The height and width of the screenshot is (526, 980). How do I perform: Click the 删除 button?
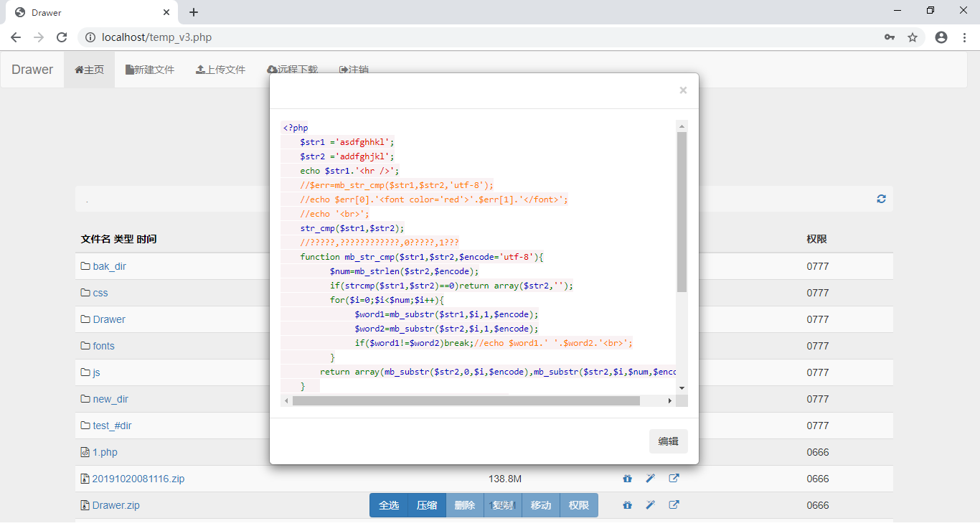pyautogui.click(x=465, y=505)
